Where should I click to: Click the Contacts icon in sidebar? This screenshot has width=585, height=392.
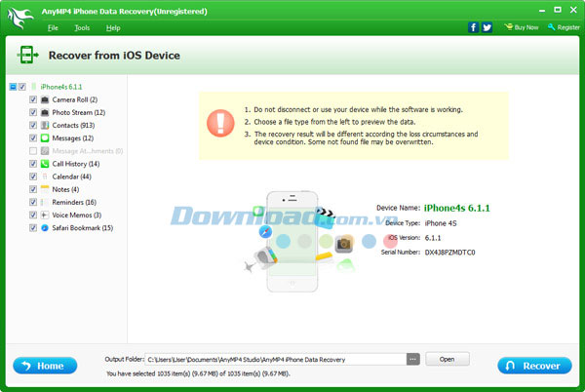(45, 125)
